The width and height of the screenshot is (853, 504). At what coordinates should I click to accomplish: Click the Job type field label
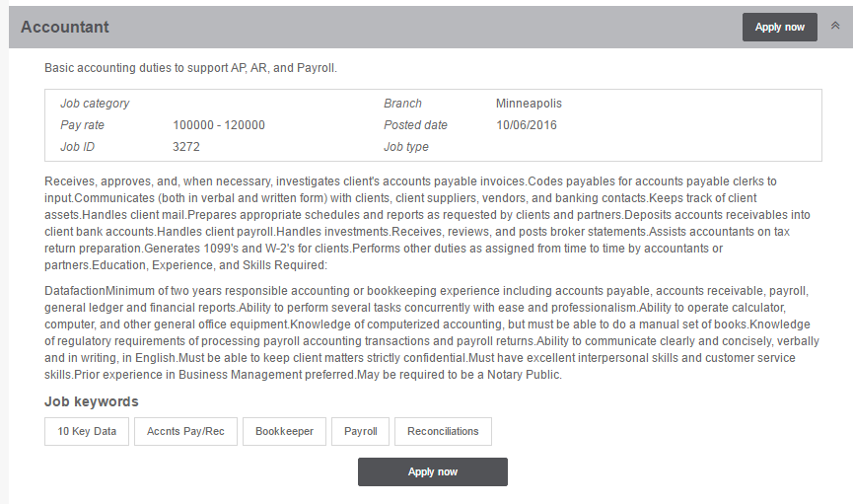pos(406,147)
